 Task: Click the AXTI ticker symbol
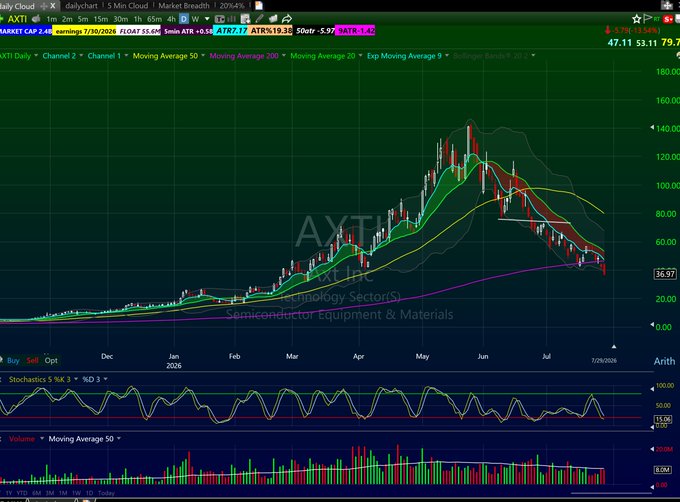click(x=17, y=19)
